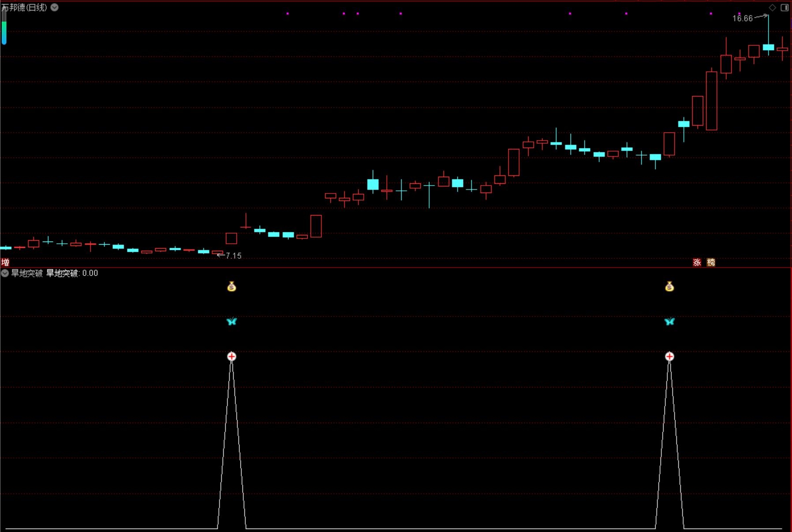The image size is (792, 532).
Task: Click the left cyan butterfly signal icon
Action: point(232,321)
